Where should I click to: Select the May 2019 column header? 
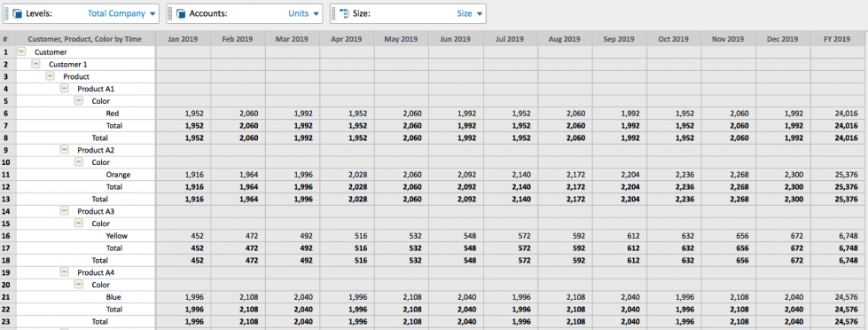tap(401, 39)
